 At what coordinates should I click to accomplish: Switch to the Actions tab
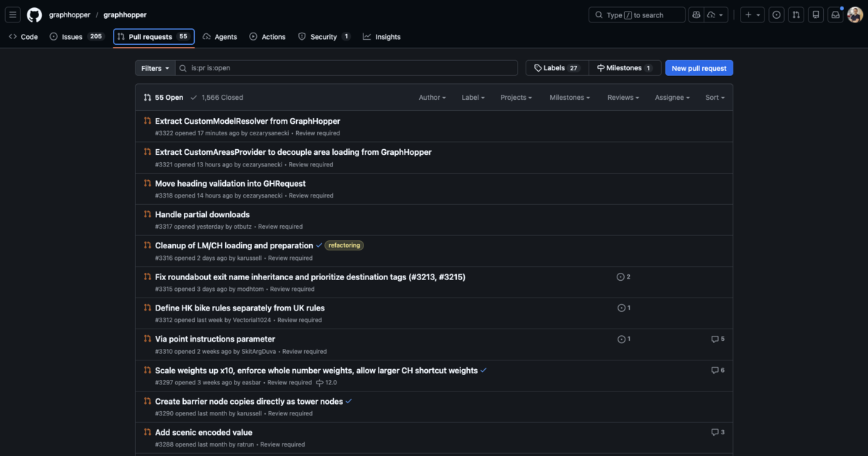[267, 36]
